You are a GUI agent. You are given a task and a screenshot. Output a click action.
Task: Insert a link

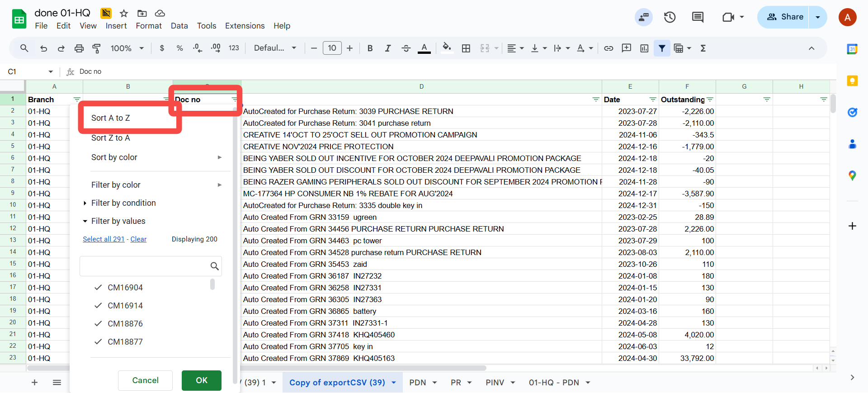609,48
